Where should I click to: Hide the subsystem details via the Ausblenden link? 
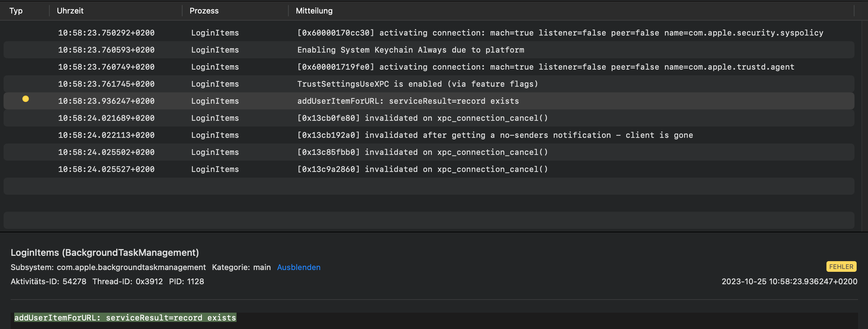[298, 267]
